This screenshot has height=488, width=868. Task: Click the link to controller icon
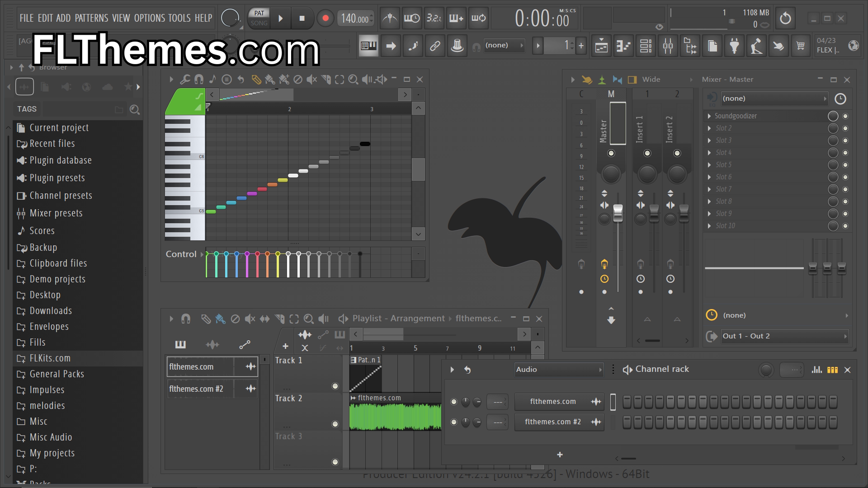click(435, 46)
